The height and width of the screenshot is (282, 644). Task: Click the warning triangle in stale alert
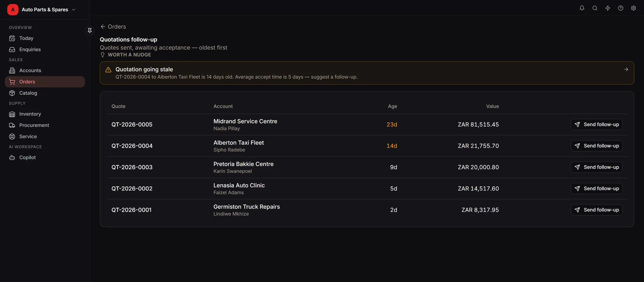(x=108, y=70)
